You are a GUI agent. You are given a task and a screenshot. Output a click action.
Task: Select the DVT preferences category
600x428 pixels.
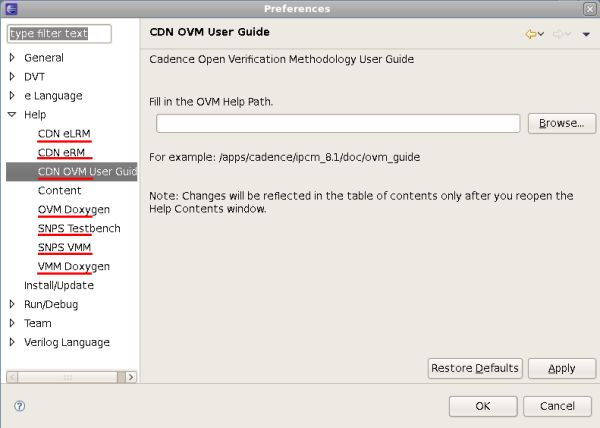34,77
